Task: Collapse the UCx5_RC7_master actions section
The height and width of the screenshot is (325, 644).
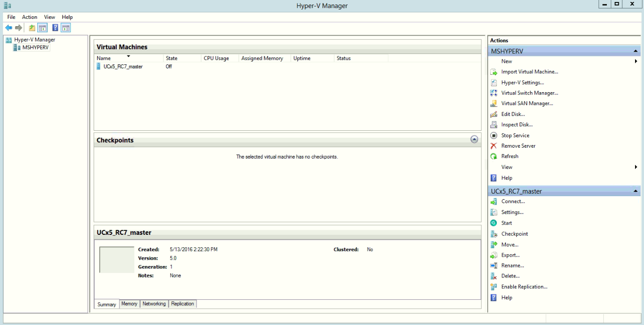Action: pos(636,191)
